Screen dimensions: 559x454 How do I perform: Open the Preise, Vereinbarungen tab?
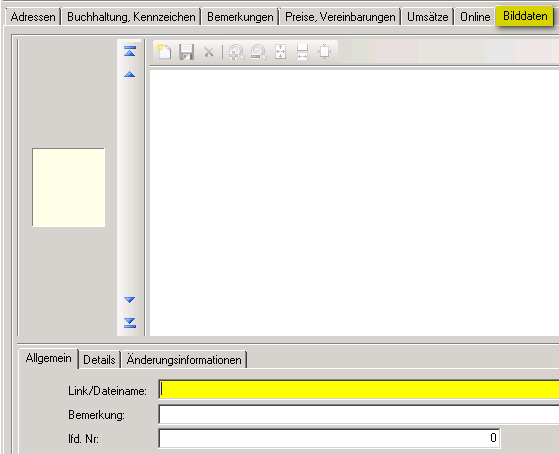coord(340,17)
